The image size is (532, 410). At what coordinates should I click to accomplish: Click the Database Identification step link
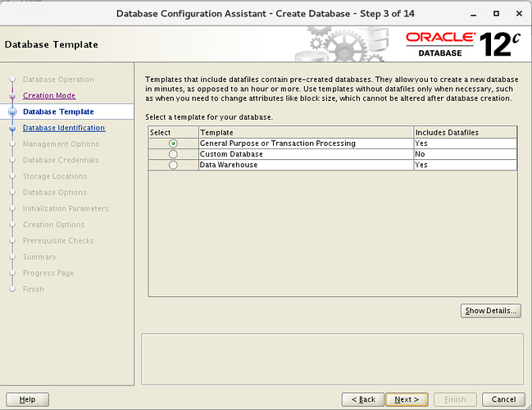[64, 128]
